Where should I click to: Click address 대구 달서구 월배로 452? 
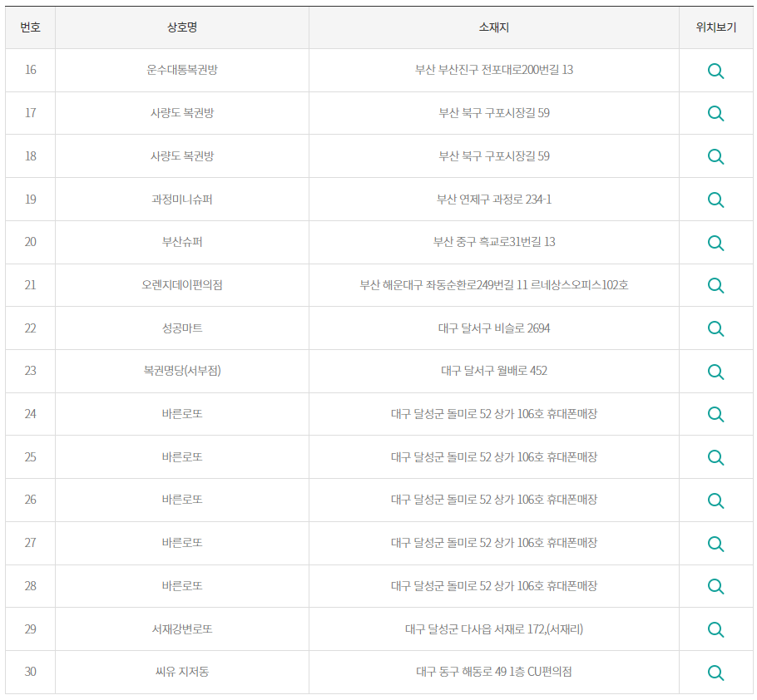(494, 371)
